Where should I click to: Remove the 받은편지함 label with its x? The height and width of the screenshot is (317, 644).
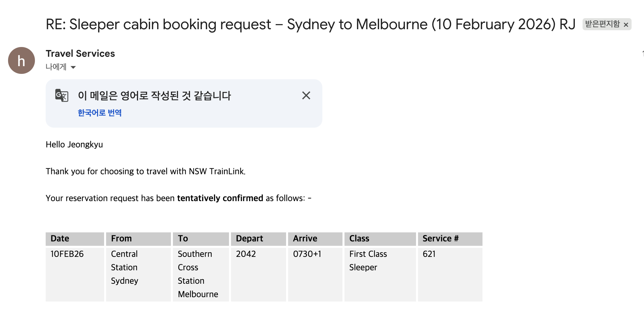pos(626,25)
